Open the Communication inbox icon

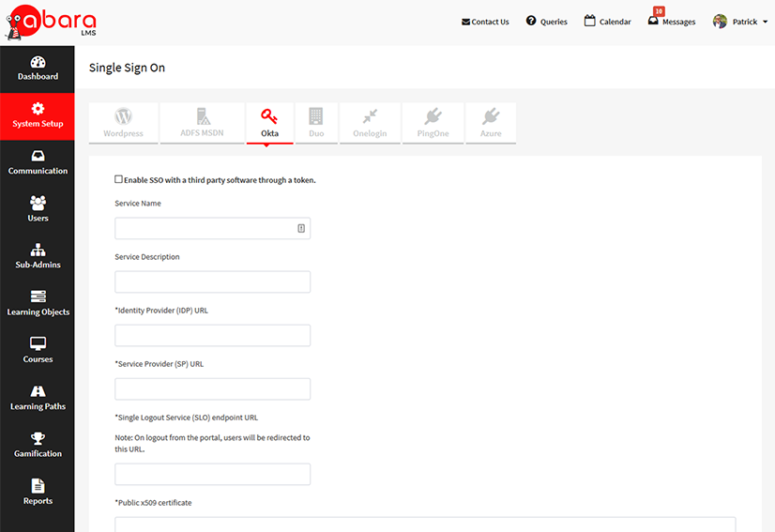38,156
